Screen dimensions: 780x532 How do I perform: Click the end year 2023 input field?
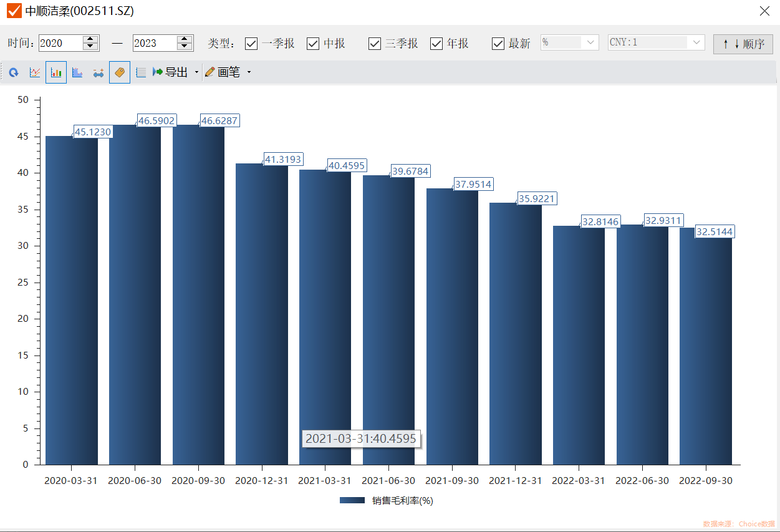click(154, 43)
